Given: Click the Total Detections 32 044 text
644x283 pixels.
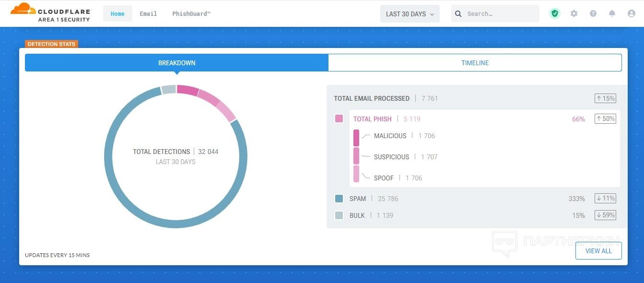Looking at the screenshot, I should (176, 152).
